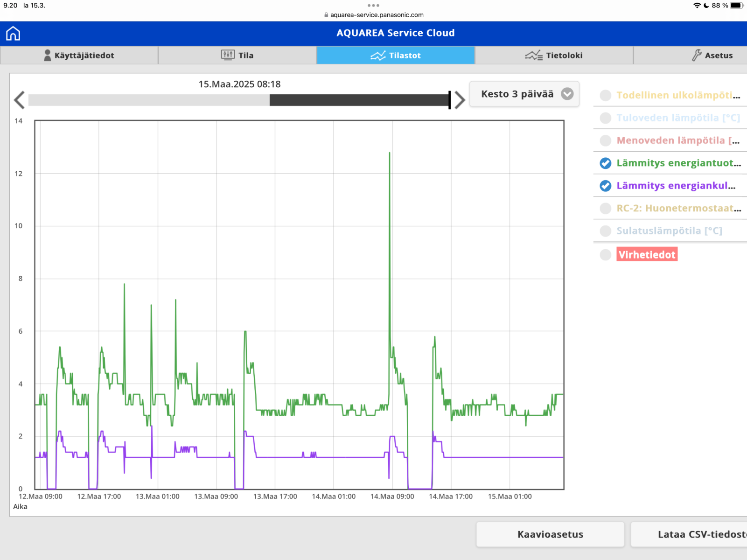This screenshot has width=747, height=560.
Task: Enable Menoveden lämpötila series
Action: (x=605, y=140)
